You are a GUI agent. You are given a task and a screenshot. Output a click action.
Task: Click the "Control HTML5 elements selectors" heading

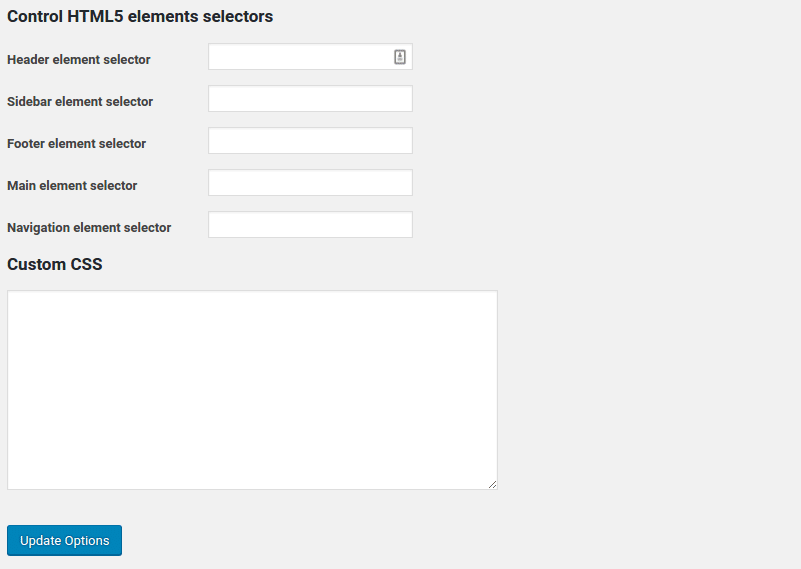(x=140, y=17)
